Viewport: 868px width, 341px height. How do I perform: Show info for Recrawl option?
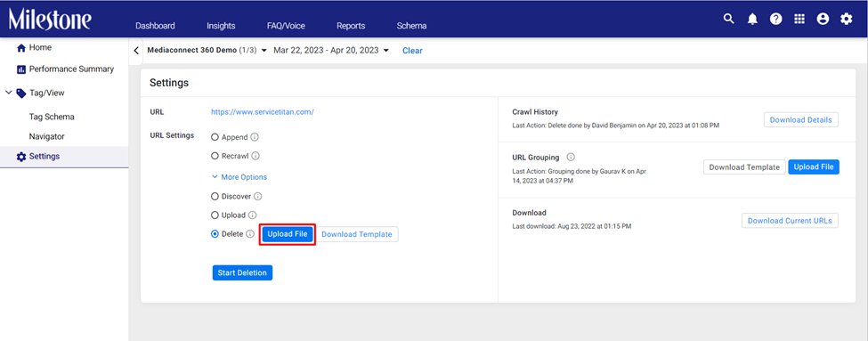pyautogui.click(x=256, y=156)
